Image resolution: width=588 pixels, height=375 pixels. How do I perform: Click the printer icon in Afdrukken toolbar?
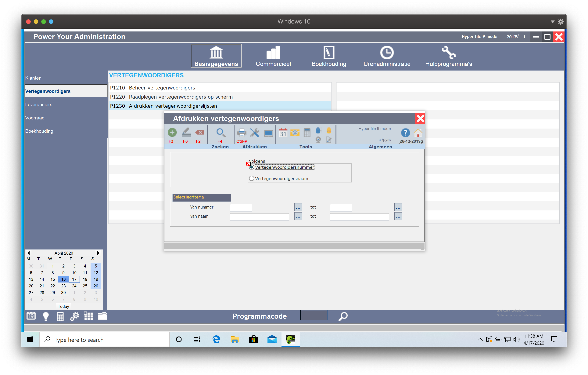tap(242, 133)
